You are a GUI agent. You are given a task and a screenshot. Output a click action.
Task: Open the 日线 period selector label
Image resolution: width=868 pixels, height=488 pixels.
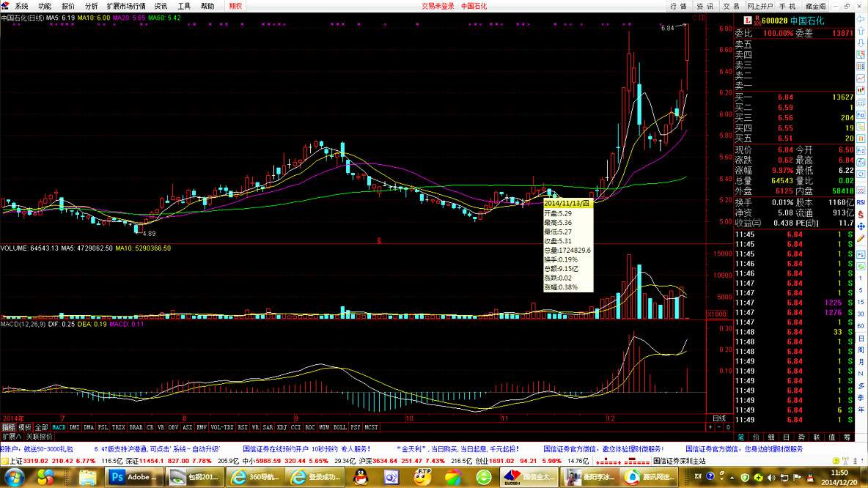point(719,418)
